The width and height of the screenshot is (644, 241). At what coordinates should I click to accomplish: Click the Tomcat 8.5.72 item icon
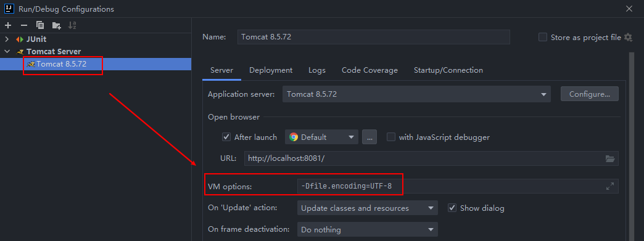tap(30, 64)
